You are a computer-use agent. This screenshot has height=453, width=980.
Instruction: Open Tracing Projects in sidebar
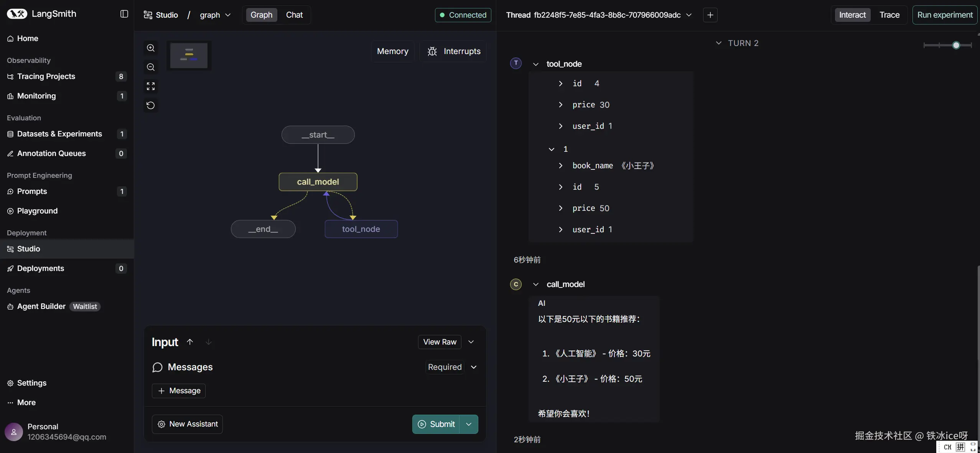[x=46, y=77]
